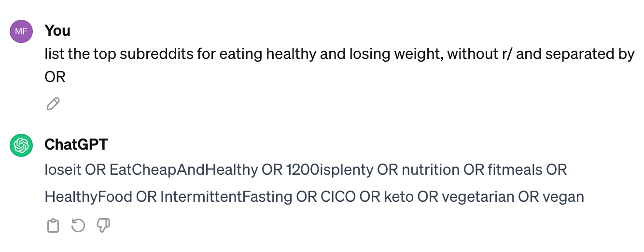644x252 pixels.
Task: Click "IntermittentFasting" in the response
Action: 226,196
